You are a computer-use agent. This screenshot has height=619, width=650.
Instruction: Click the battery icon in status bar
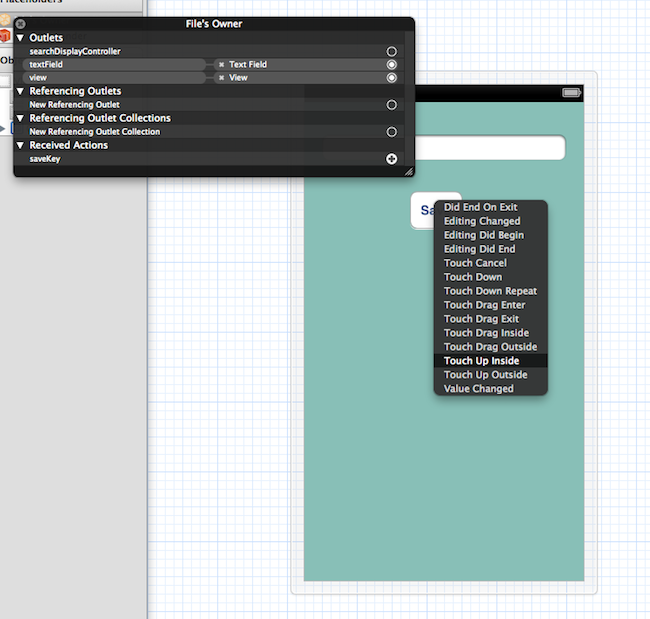click(x=571, y=92)
